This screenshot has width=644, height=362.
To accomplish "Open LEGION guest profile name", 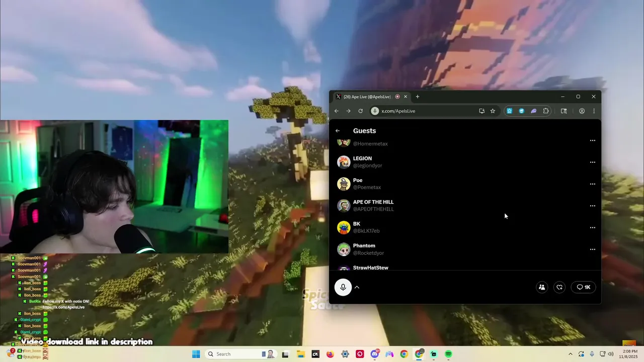I will [x=362, y=158].
